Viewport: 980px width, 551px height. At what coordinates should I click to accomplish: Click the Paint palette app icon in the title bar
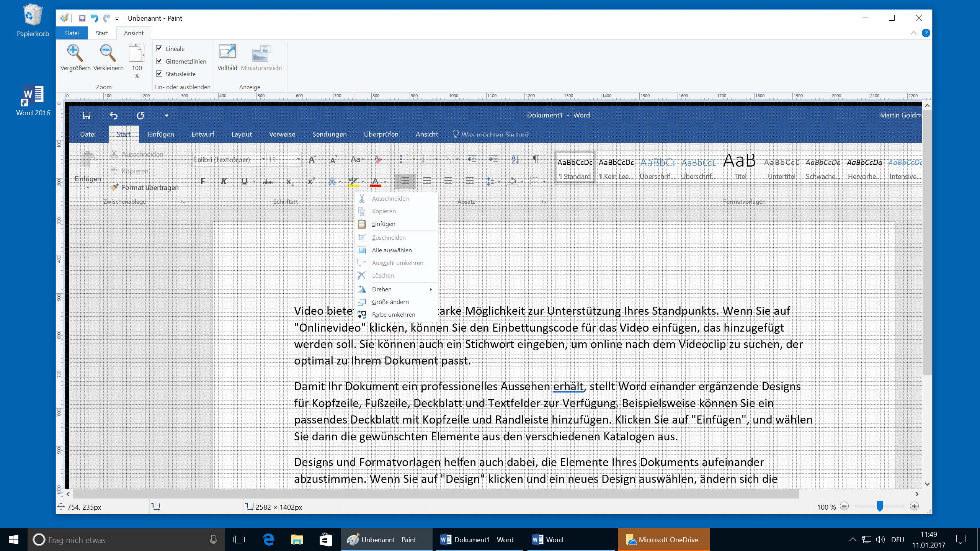tap(64, 18)
